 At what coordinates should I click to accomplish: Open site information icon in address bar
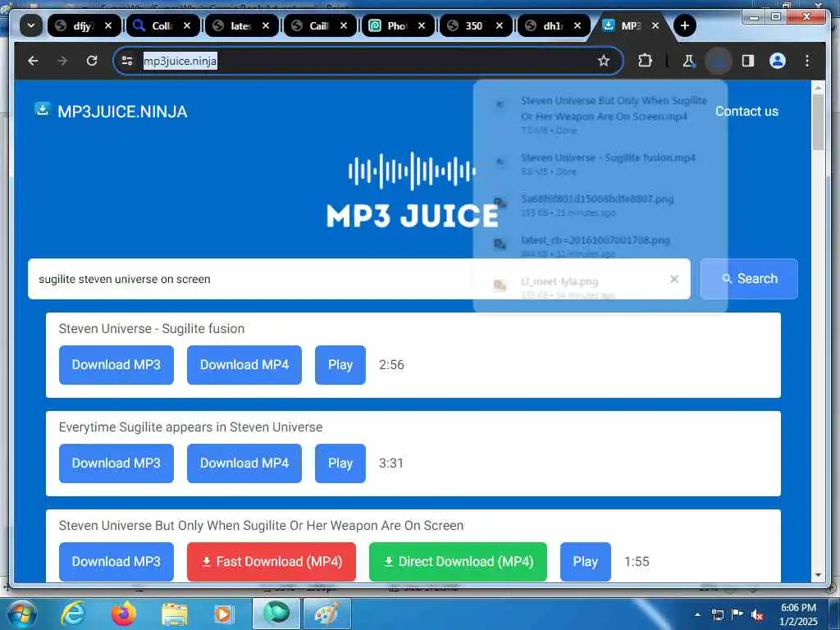[x=127, y=61]
